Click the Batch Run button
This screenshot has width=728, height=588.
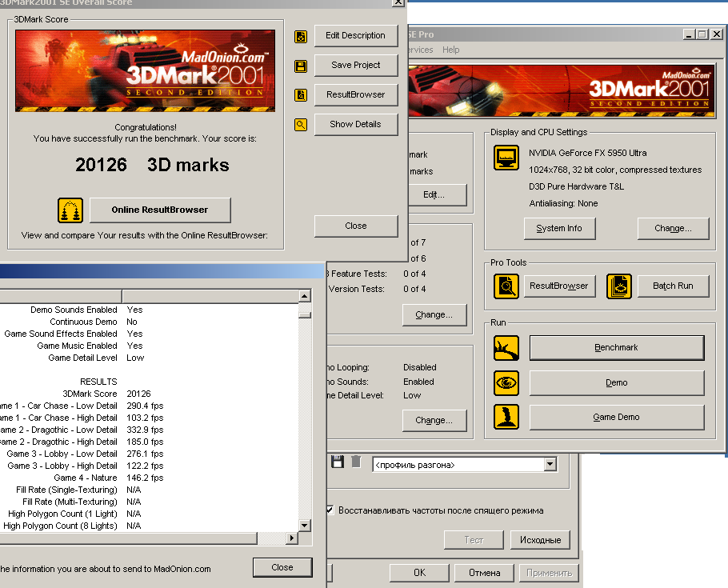pyautogui.click(x=674, y=286)
